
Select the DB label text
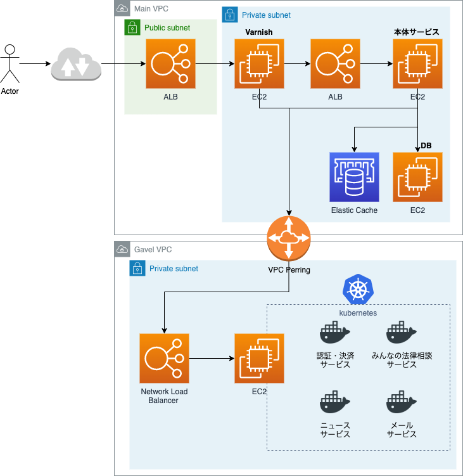[x=426, y=146]
